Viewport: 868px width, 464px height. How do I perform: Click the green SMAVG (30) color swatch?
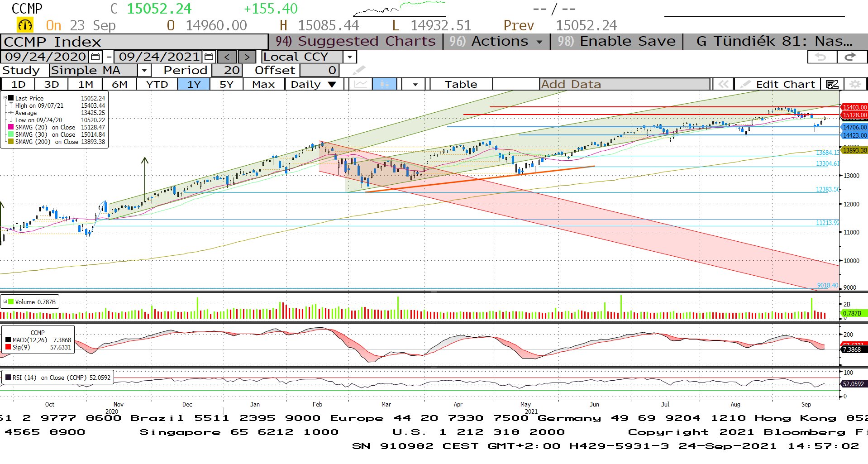11,134
